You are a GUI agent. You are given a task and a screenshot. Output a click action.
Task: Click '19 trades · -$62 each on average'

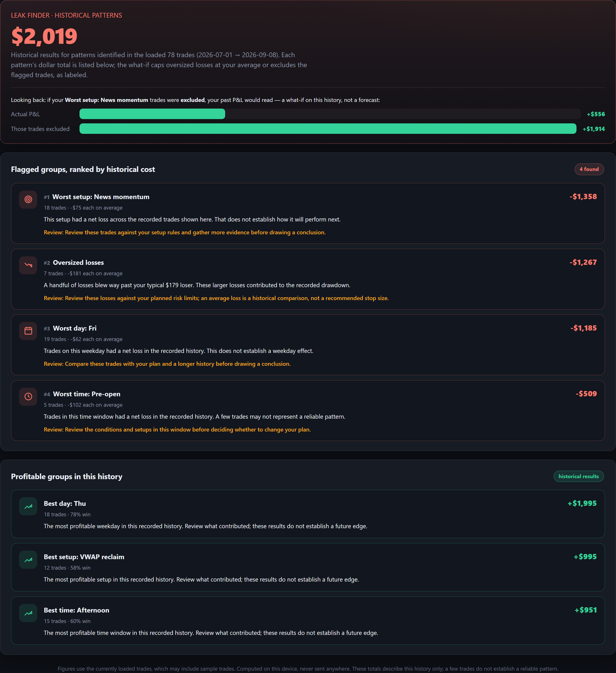[83, 339]
